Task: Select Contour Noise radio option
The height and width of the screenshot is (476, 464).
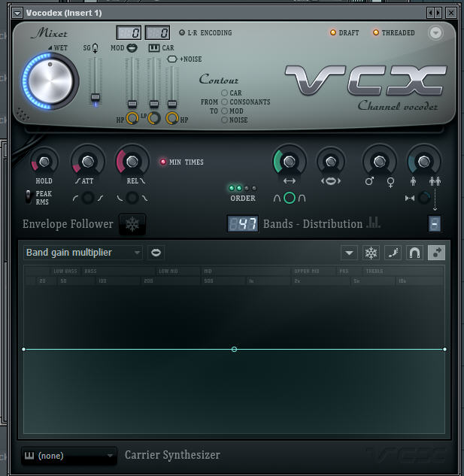Action: [x=224, y=120]
